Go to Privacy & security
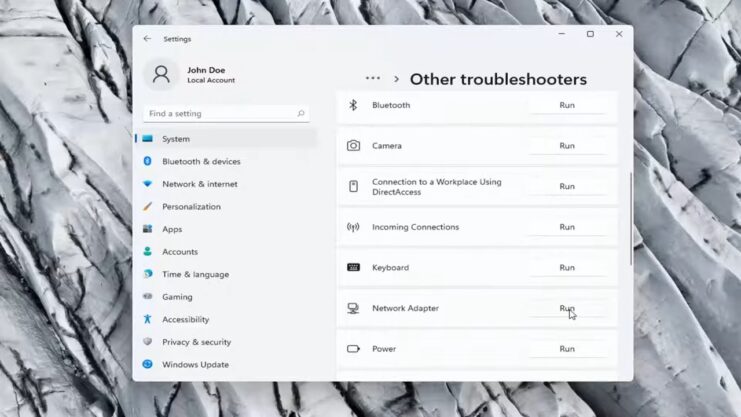Image resolution: width=741 pixels, height=417 pixels. click(226, 342)
